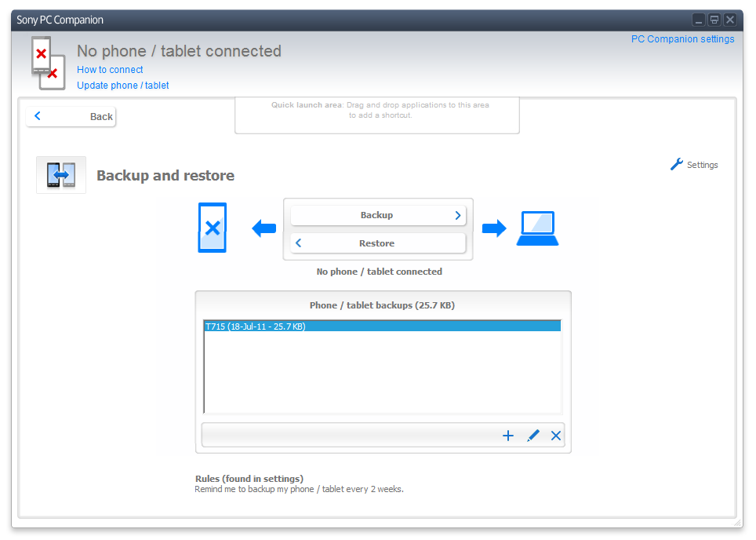Close the Sony PC Companion window
This screenshot has width=756, height=540.
point(730,20)
